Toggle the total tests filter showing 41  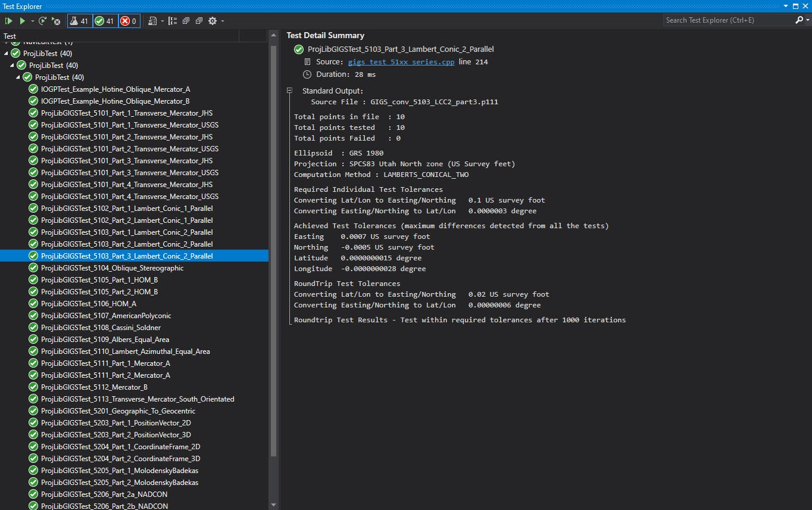click(x=79, y=21)
